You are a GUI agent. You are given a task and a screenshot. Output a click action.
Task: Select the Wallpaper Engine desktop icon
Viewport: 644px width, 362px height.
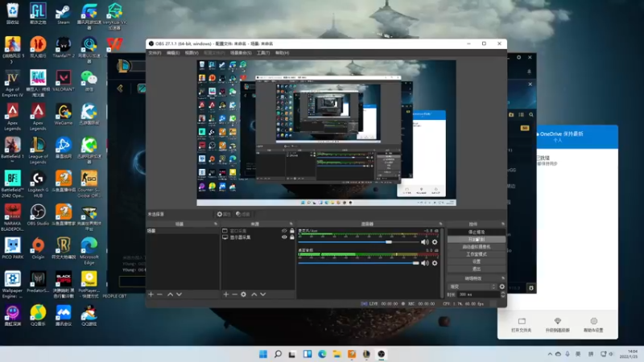tap(12, 285)
